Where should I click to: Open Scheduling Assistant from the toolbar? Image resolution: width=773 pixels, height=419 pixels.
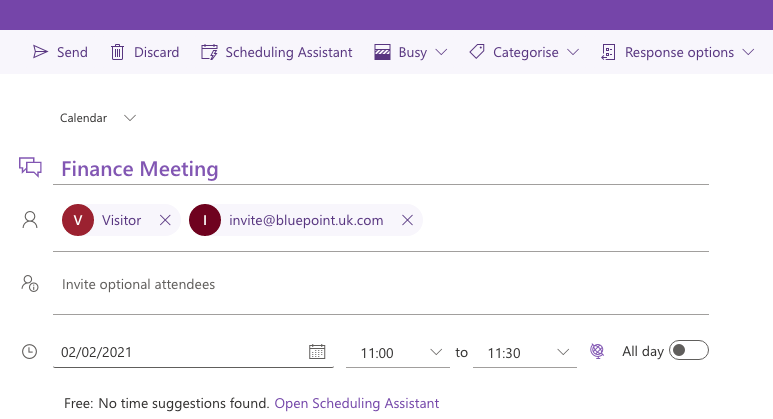click(x=277, y=52)
